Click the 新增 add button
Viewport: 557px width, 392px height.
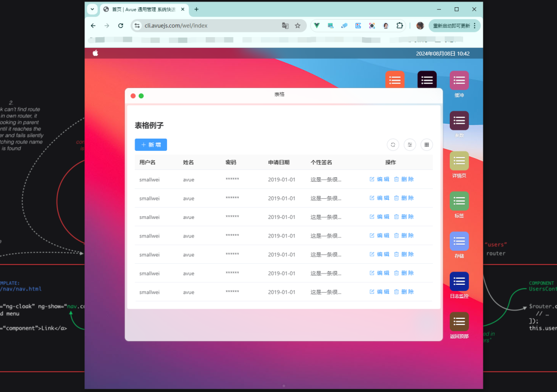[x=151, y=145]
